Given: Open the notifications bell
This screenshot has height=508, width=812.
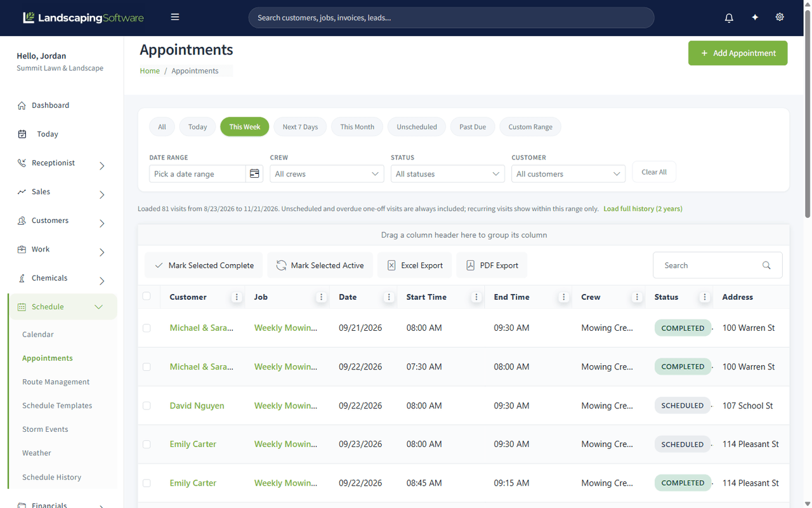Looking at the screenshot, I should point(729,18).
